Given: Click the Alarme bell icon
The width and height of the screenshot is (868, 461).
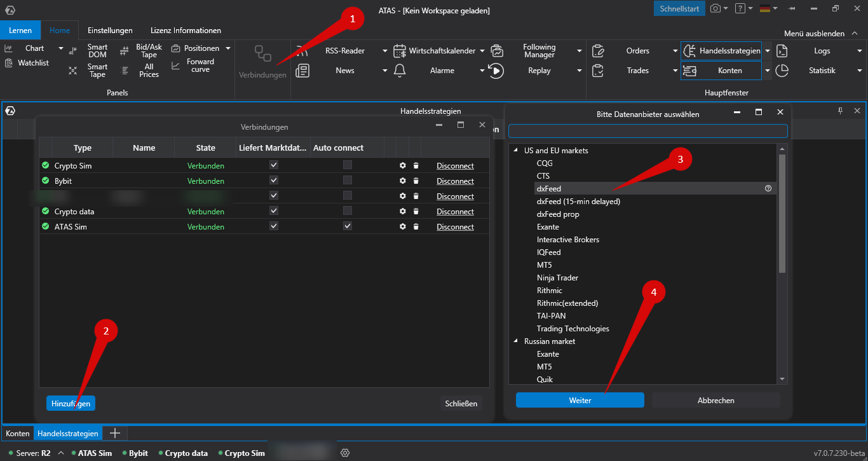Looking at the screenshot, I should [400, 71].
